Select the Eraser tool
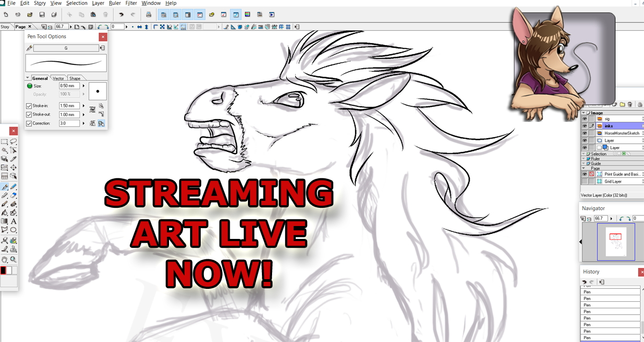The height and width of the screenshot is (342, 644). (x=13, y=194)
